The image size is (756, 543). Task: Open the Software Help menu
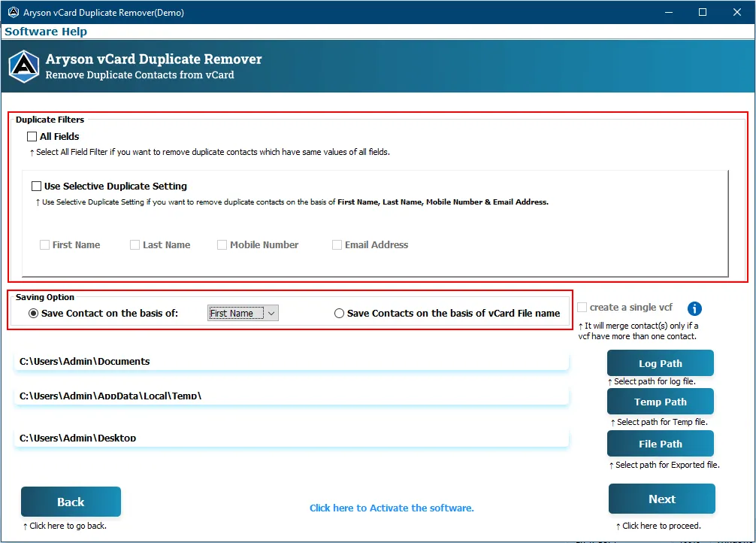point(46,32)
